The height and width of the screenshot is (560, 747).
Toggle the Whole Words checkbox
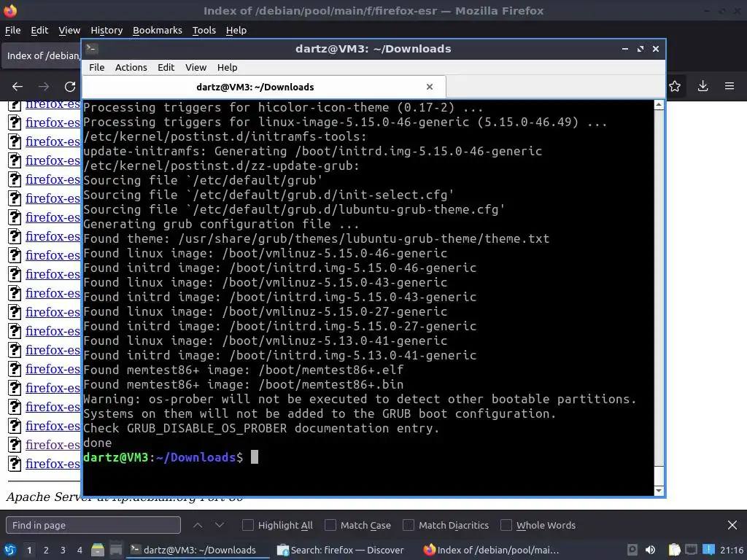[x=506, y=525]
